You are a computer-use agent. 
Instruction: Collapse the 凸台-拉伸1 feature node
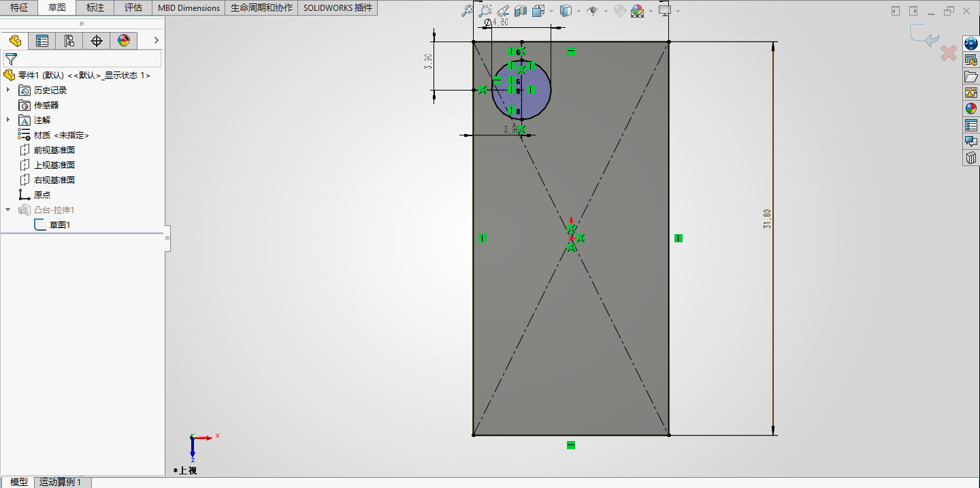pyautogui.click(x=8, y=210)
